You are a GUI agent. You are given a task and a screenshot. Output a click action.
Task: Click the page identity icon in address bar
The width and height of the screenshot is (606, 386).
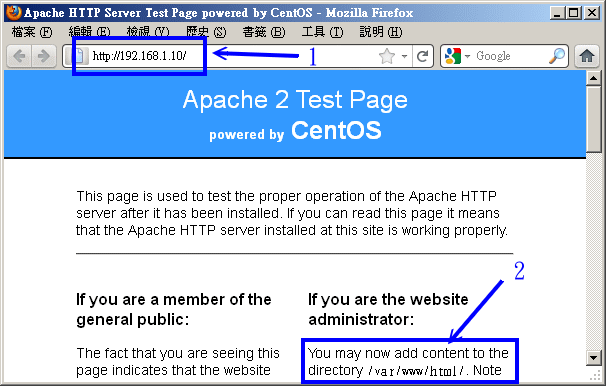[79, 56]
